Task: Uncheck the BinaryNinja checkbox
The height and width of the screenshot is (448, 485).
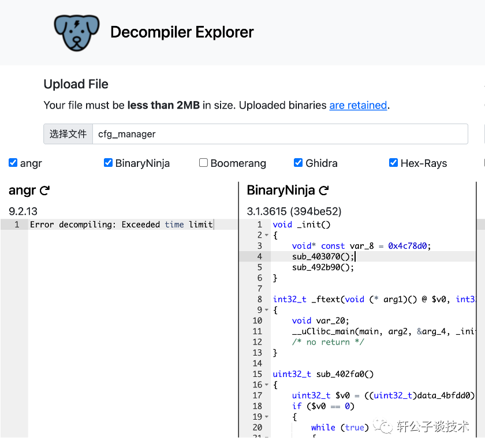Action: click(x=108, y=163)
